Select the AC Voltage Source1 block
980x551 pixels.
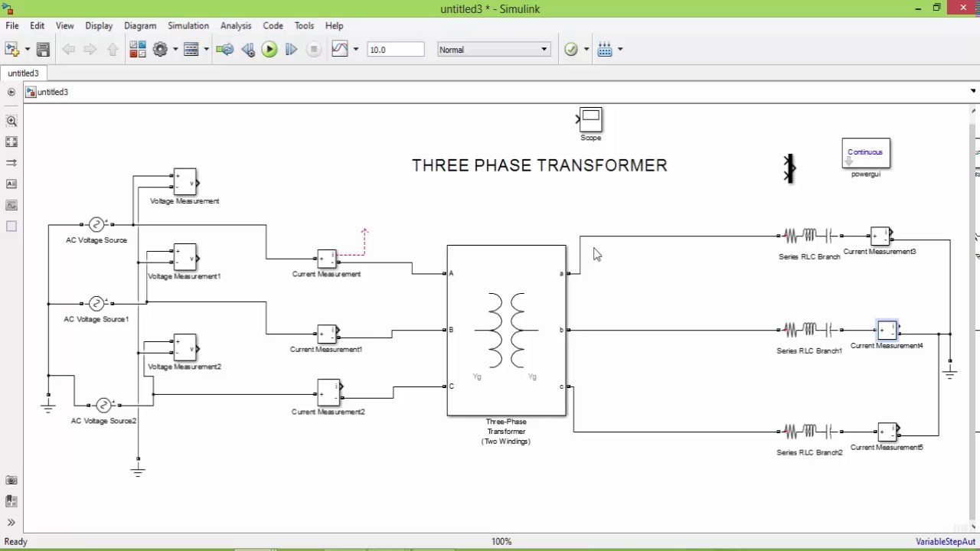tap(96, 303)
